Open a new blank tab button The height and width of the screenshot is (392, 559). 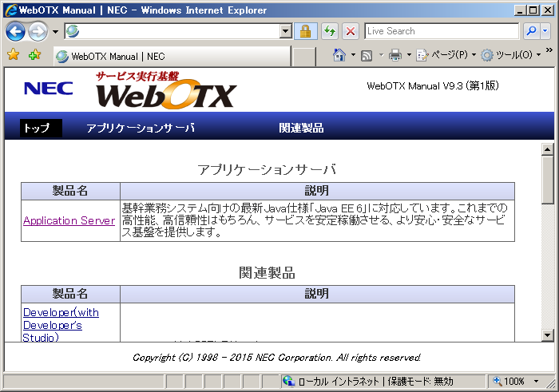(x=303, y=57)
